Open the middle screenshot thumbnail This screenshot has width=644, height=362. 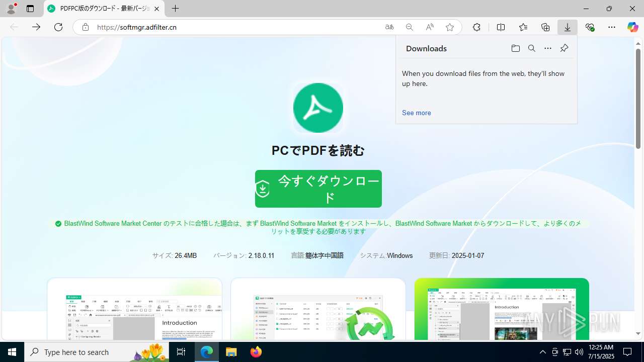click(318, 309)
